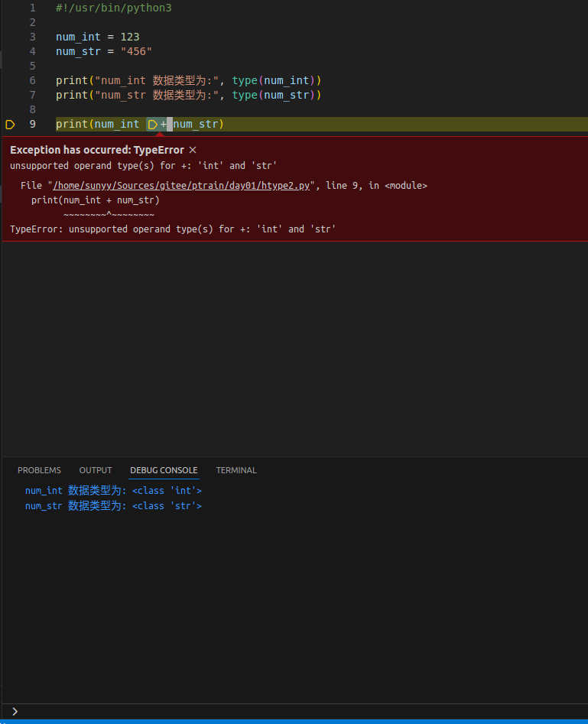The height and width of the screenshot is (724, 588).
Task: Click the debug console prompt chevron
Action: click(15, 711)
